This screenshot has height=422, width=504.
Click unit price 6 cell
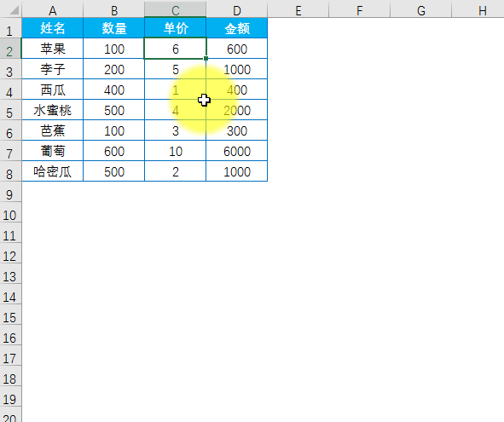click(x=175, y=49)
